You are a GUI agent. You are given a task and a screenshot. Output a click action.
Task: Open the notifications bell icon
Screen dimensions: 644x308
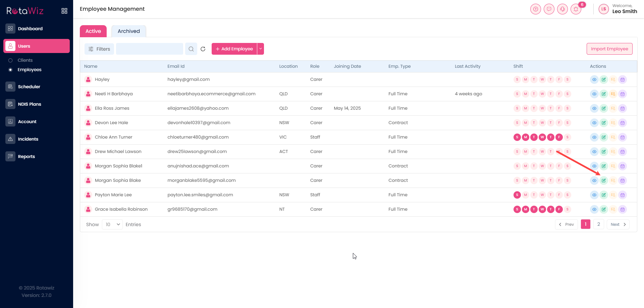[x=576, y=9]
